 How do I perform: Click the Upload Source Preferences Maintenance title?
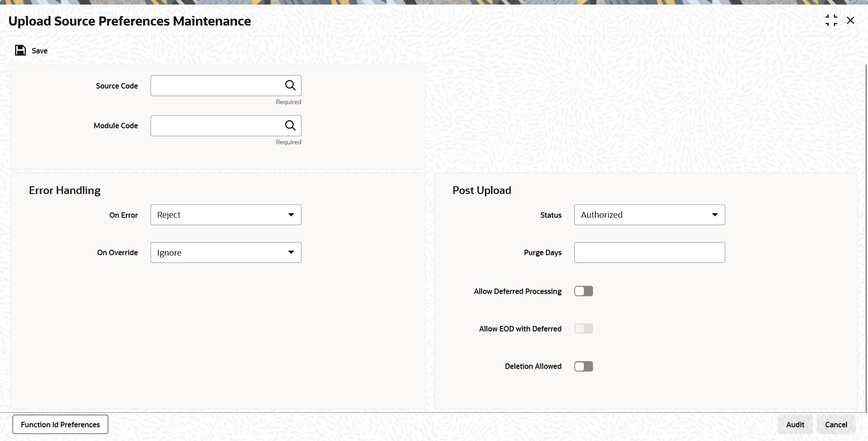point(130,21)
